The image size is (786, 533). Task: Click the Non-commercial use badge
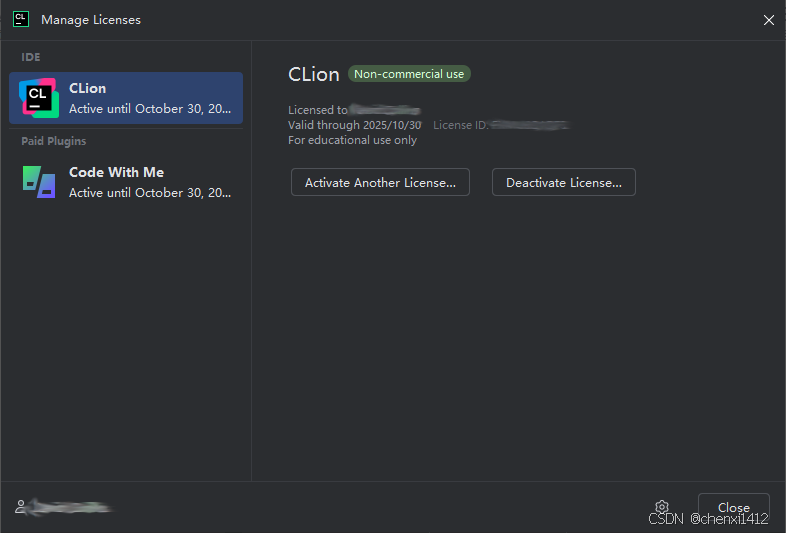pyautogui.click(x=409, y=74)
